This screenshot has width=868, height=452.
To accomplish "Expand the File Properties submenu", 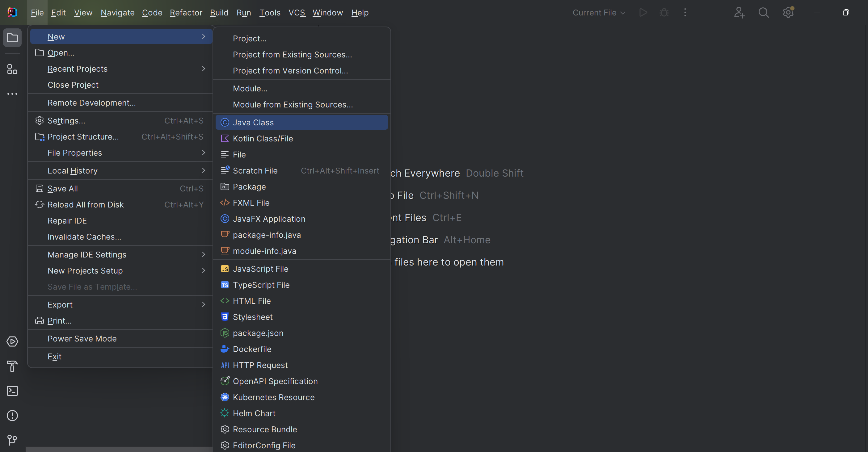I will pos(121,153).
